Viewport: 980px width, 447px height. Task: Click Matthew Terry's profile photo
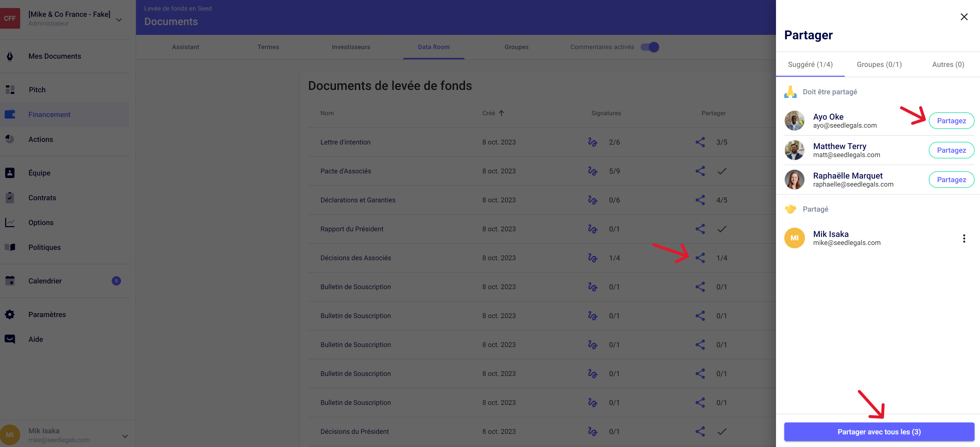[794, 150]
